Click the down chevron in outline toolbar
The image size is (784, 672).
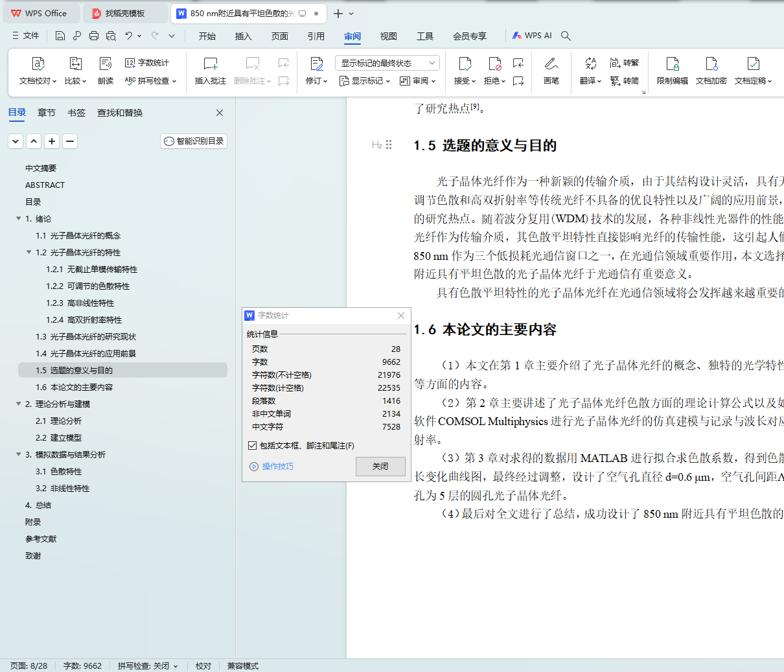coord(16,141)
